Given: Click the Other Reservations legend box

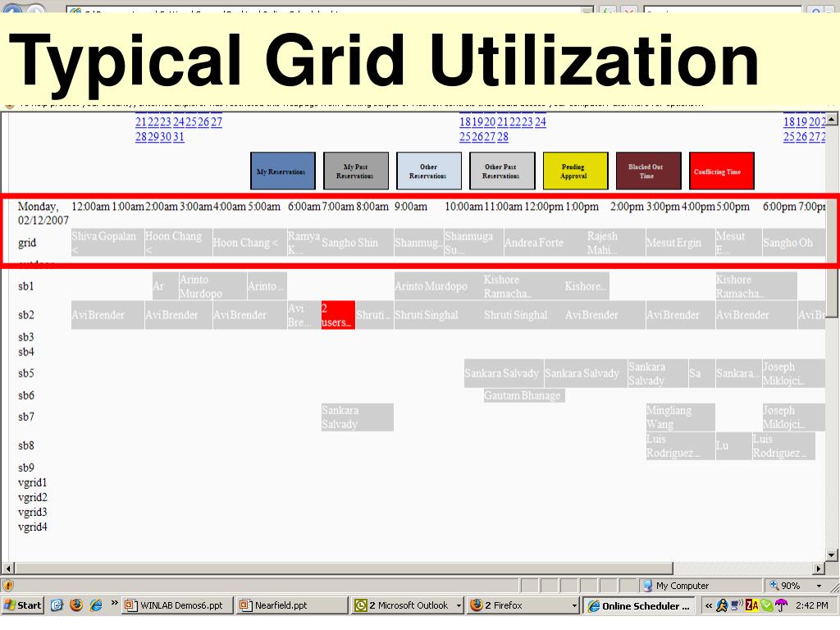Looking at the screenshot, I should tap(429, 171).
